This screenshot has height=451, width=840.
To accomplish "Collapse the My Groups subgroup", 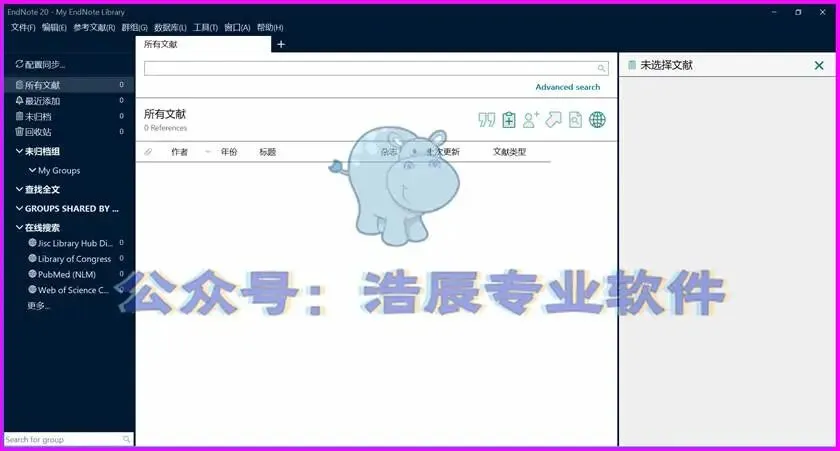I will pyautogui.click(x=32, y=170).
